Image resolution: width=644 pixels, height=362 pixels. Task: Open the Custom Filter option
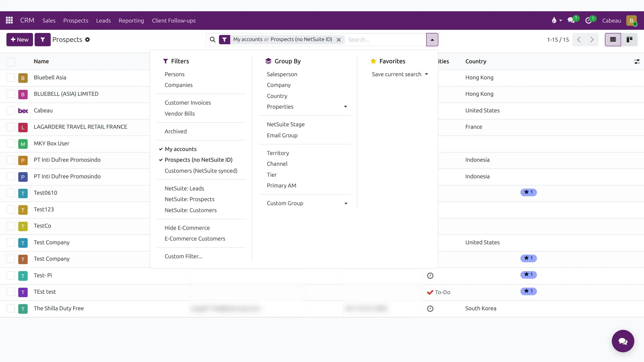point(184,256)
